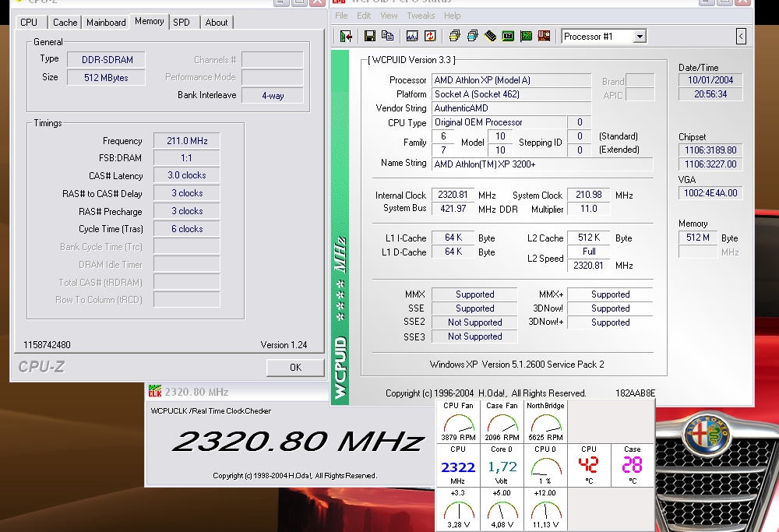The image size is (779, 532).
Task: Open the Tweaks menu
Action: [420, 16]
